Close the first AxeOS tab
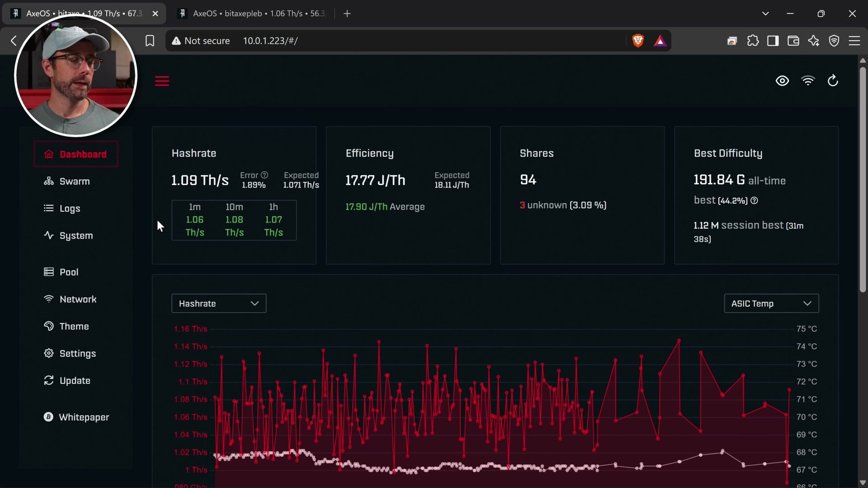Screen dimensions: 868x488 click(155, 14)
